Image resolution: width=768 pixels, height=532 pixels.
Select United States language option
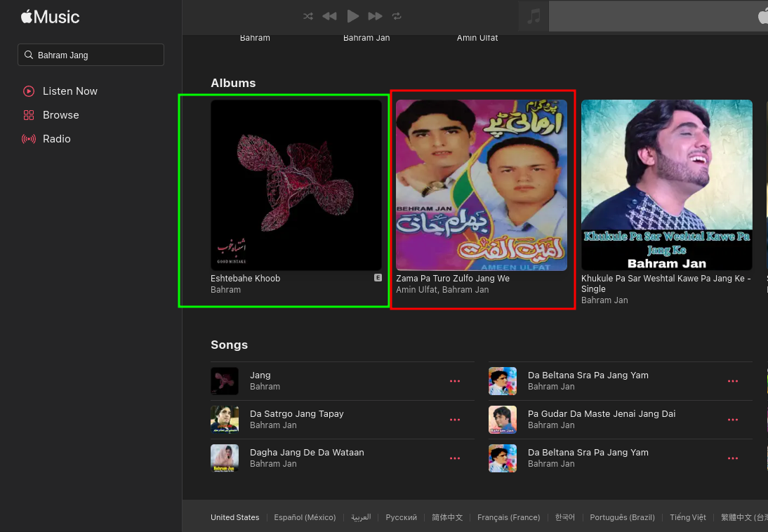pos(235,517)
